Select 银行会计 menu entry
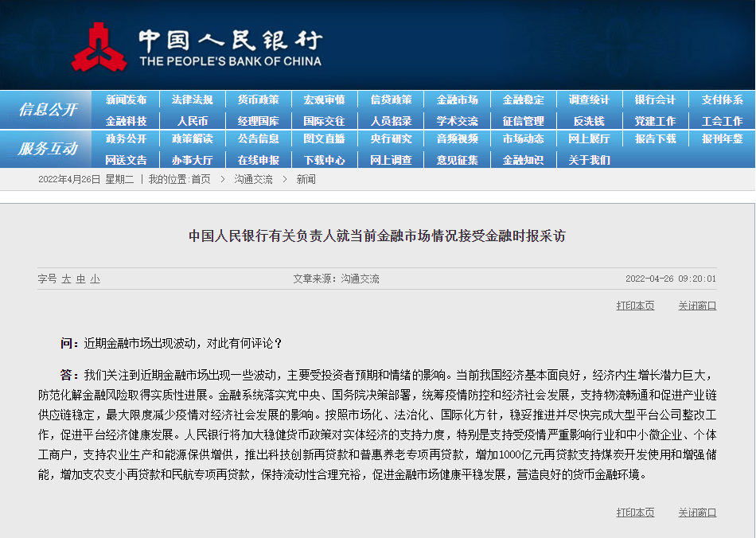Viewport: 756px width, 538px height. [655, 99]
